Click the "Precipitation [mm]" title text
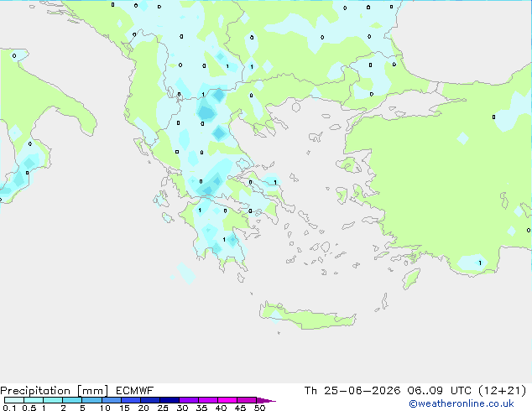The image size is (532, 411). (55, 391)
